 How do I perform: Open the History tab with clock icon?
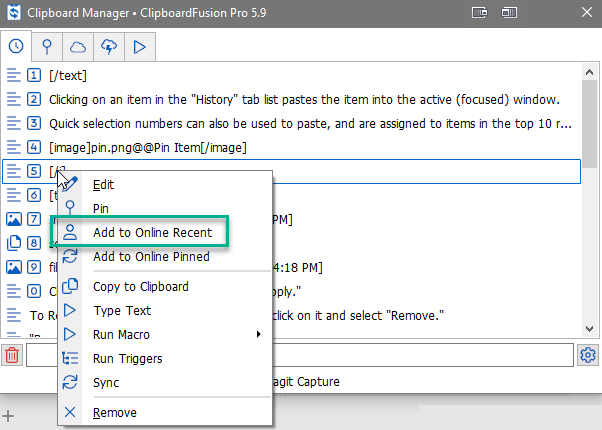16,46
